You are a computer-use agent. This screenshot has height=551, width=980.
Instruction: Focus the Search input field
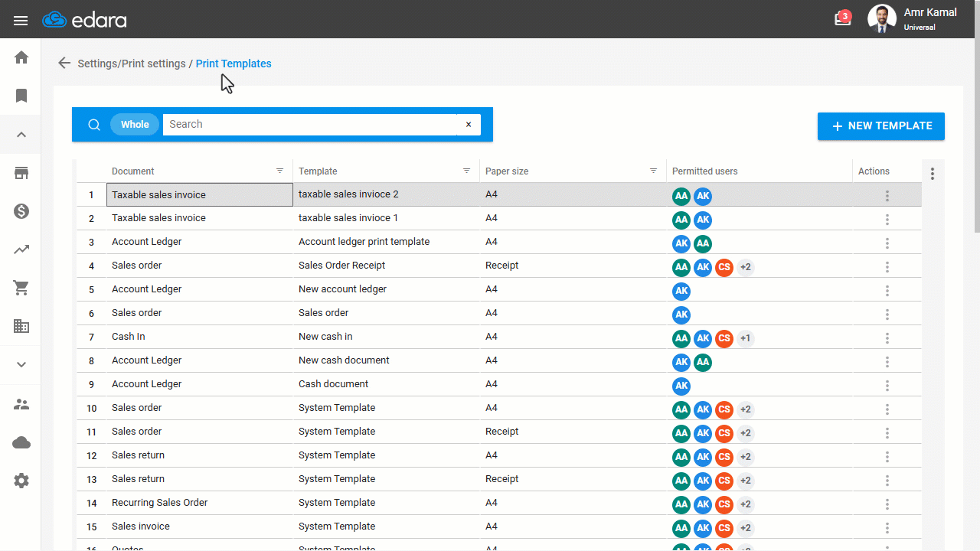click(309, 124)
